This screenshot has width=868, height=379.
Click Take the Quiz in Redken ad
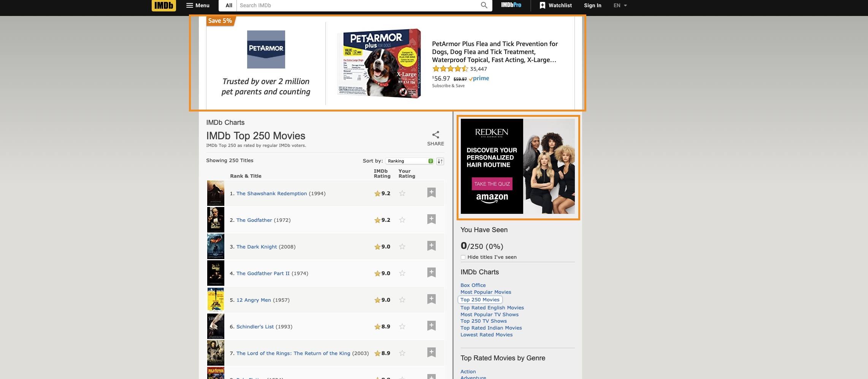(492, 184)
